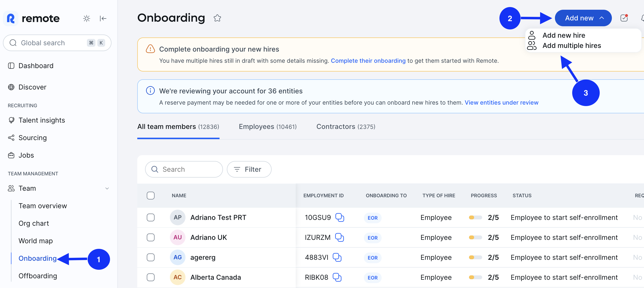644x288 pixels.
Task: Collapse the Team section chevron
Action: pyautogui.click(x=107, y=188)
